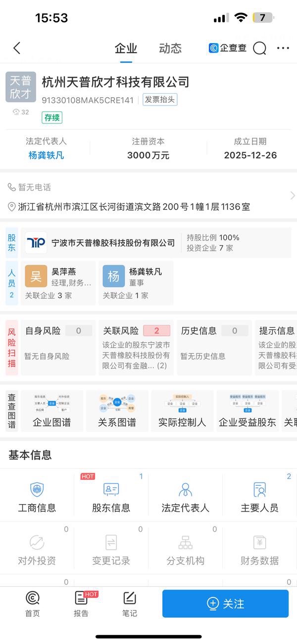
Task: Tap the 基本信息 section heading
Action: [x=30, y=455]
